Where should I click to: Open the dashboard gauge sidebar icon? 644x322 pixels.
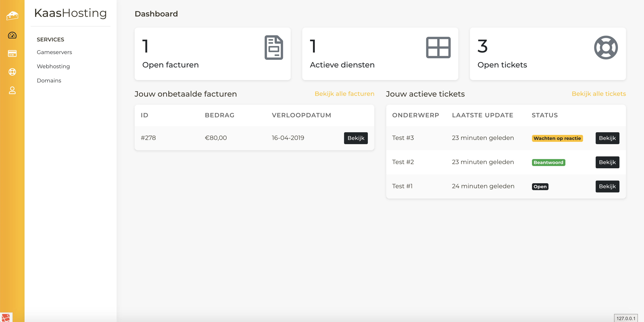12,35
